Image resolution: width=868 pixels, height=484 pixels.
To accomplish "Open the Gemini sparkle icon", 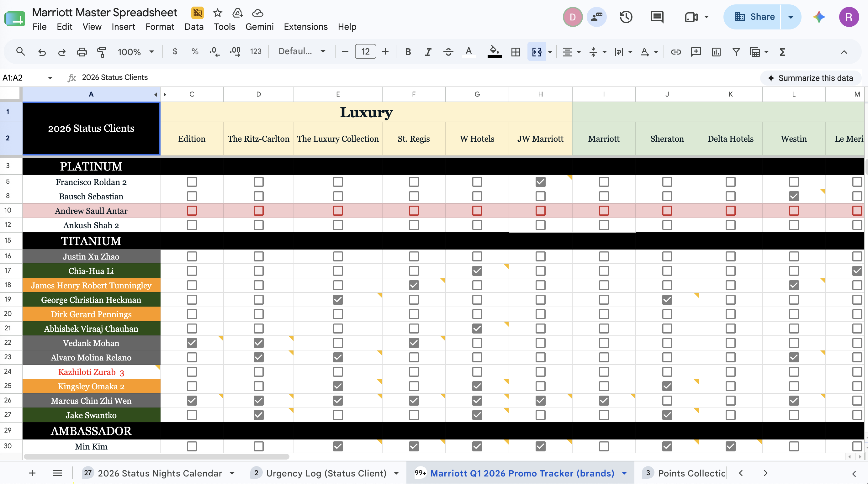I will pos(819,17).
